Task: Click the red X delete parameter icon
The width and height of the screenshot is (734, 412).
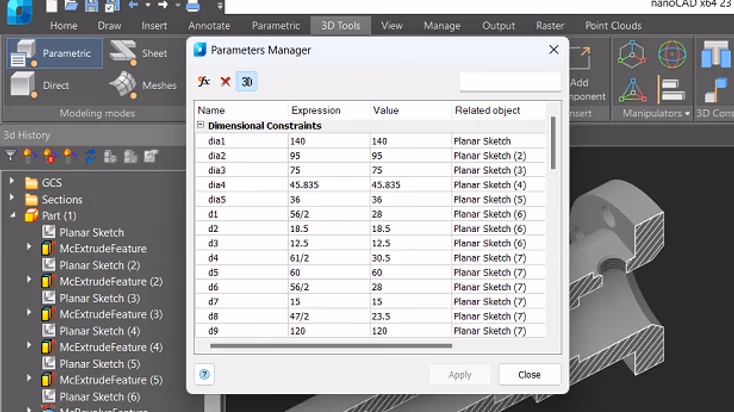Action: tap(225, 82)
